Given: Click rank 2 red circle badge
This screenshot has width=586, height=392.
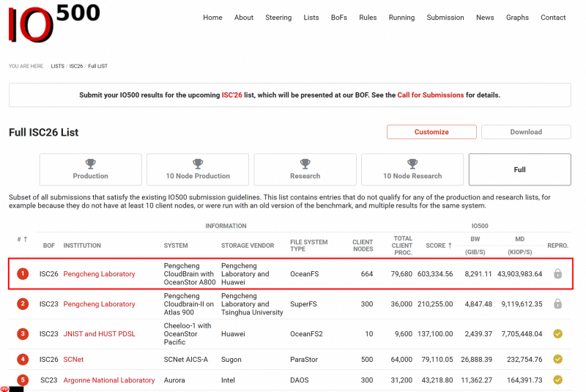Looking at the screenshot, I should (23, 304).
